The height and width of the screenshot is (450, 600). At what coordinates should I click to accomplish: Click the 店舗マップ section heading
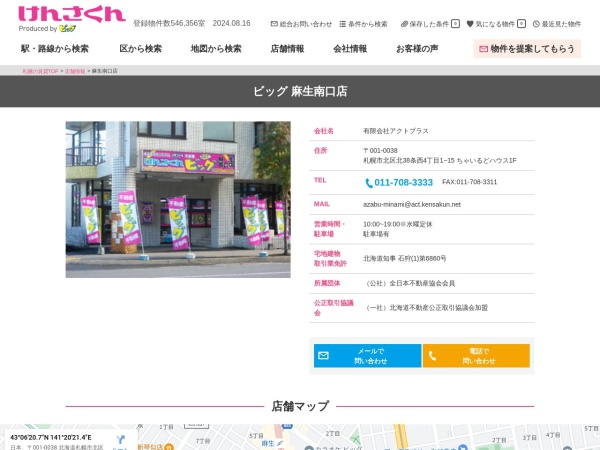[x=300, y=406]
